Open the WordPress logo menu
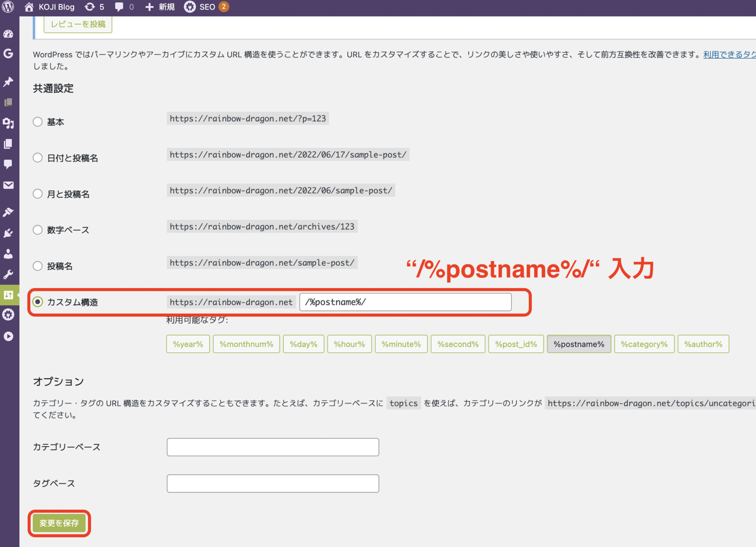 tap(8, 7)
